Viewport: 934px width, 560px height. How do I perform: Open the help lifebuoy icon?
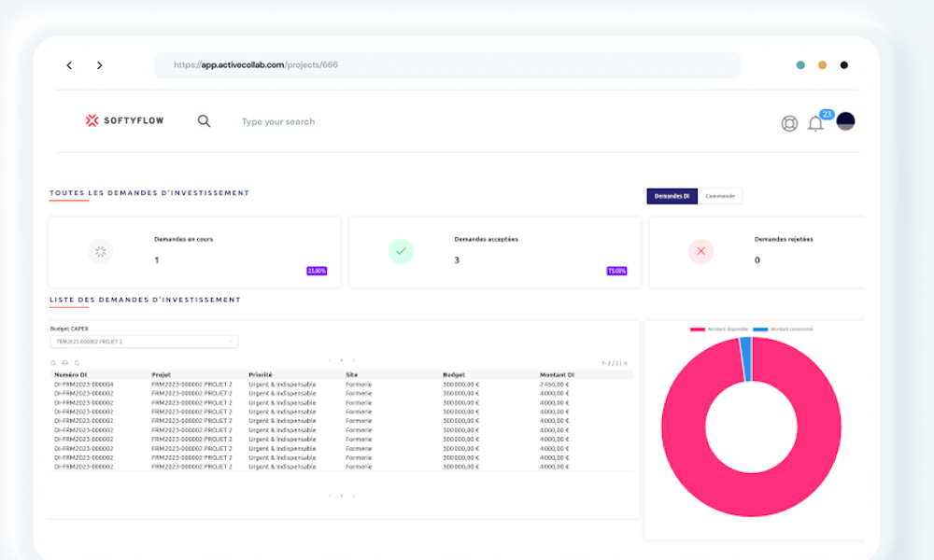(789, 123)
